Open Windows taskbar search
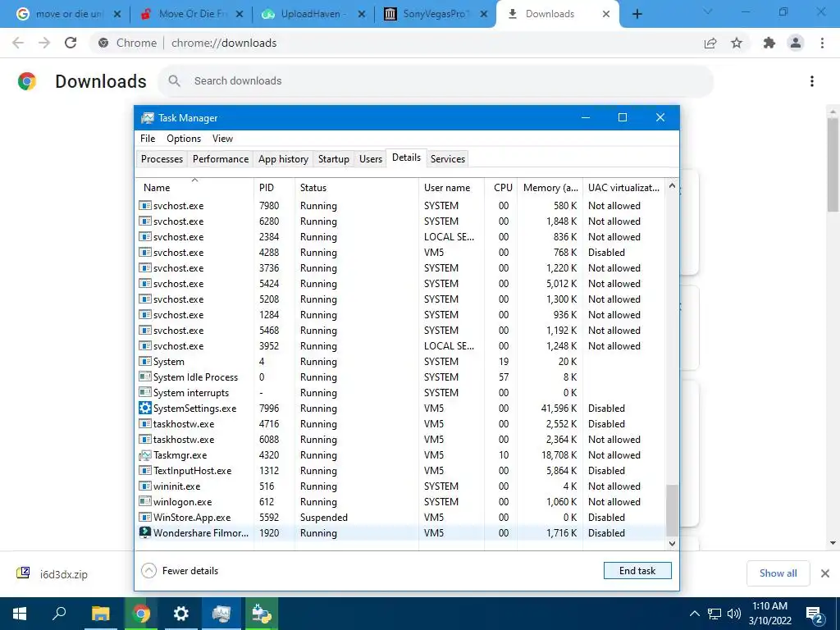 click(59, 614)
